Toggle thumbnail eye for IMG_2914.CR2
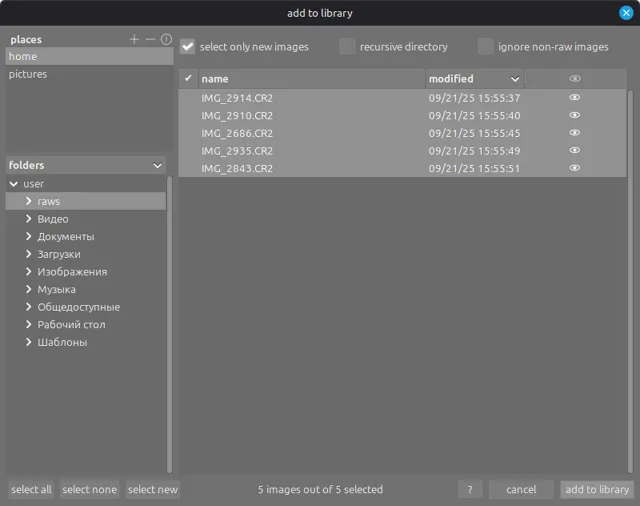The image size is (640, 506). pos(575,98)
